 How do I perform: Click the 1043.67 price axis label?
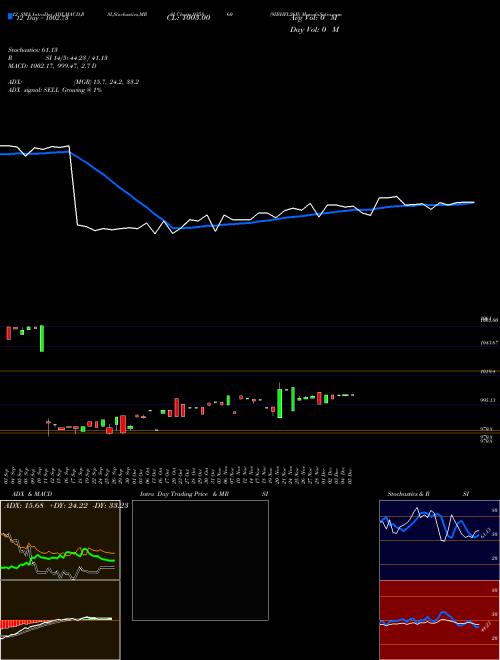(x=489, y=343)
